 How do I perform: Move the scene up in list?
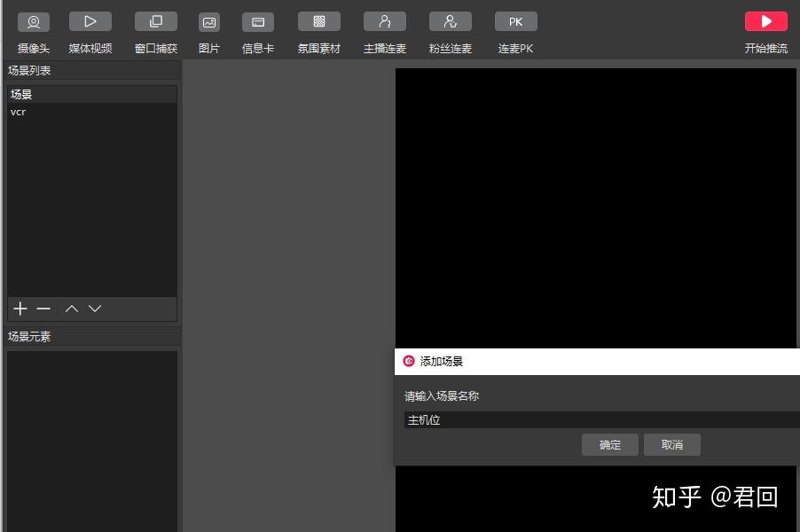pyautogui.click(x=72, y=309)
